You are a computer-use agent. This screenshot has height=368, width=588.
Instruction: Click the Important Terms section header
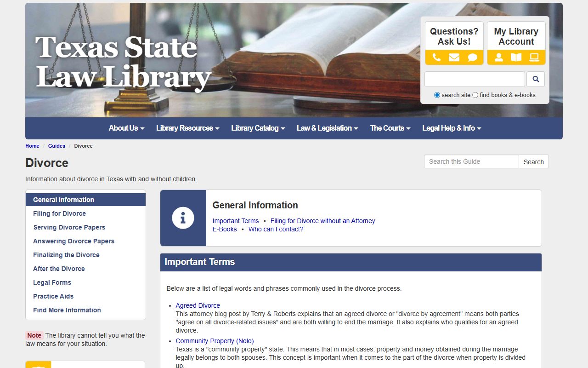tap(351, 262)
